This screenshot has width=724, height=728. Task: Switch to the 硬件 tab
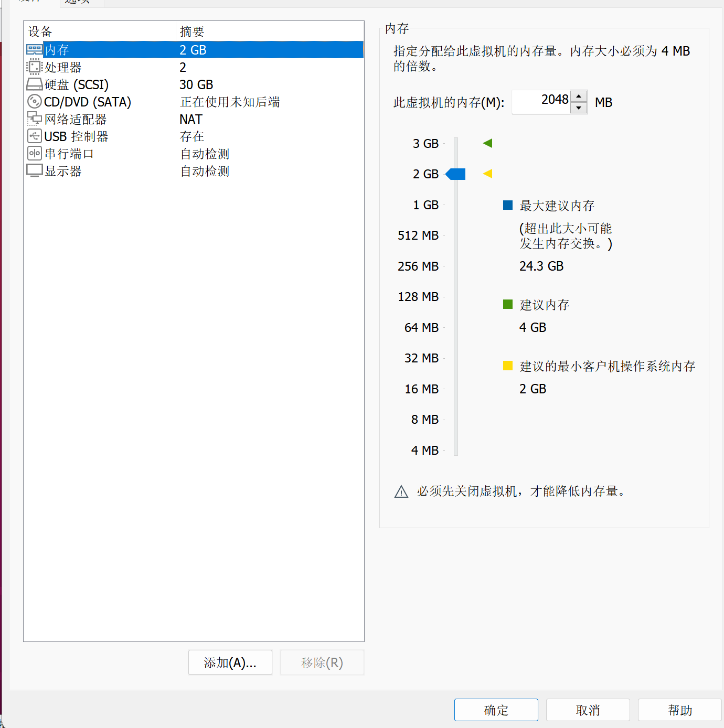point(29,3)
